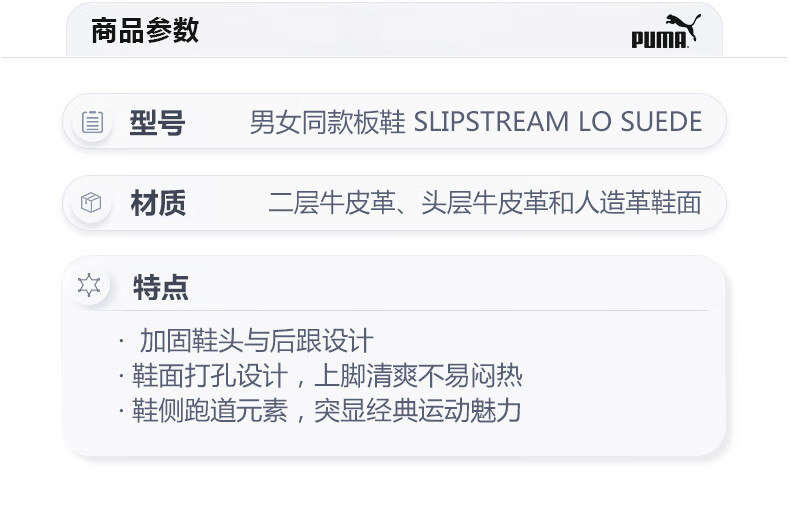790x509 pixels.
Task: Click 头层牛皮革 in the material row
Action: [479, 204]
